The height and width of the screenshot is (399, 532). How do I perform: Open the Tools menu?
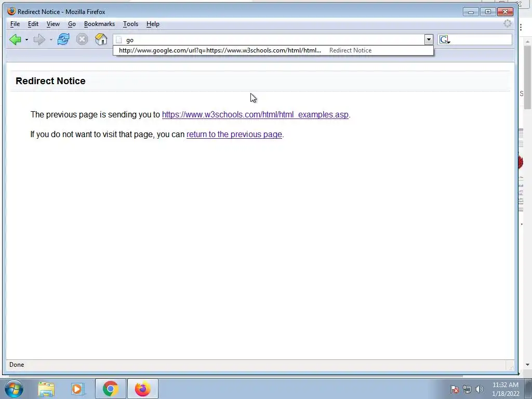(130, 24)
